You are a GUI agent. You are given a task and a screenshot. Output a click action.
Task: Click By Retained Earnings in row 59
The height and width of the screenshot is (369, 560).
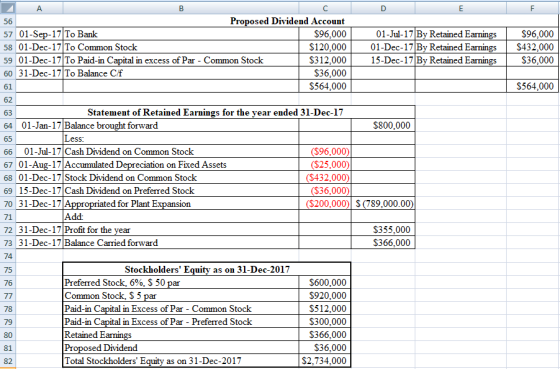pos(461,60)
